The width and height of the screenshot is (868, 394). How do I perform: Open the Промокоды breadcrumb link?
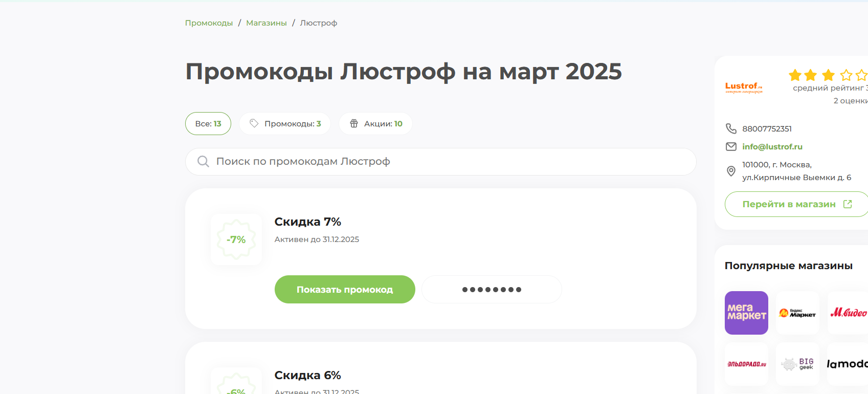209,23
